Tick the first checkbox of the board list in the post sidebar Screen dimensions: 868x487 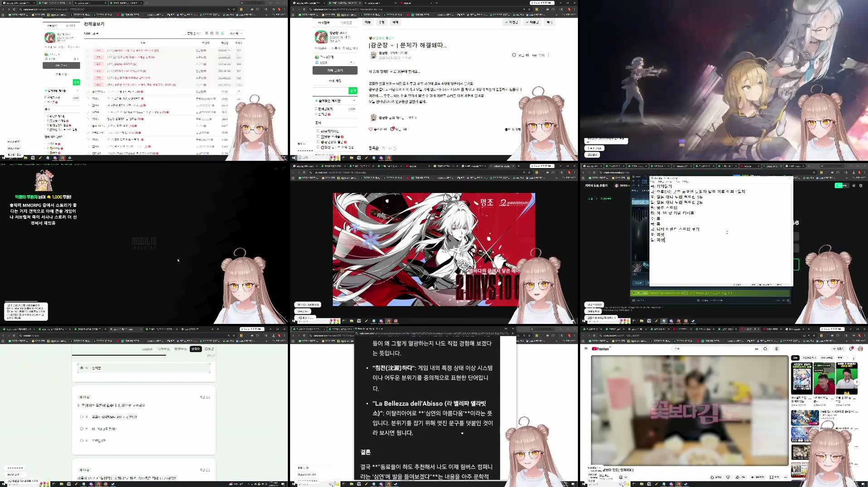(x=318, y=131)
